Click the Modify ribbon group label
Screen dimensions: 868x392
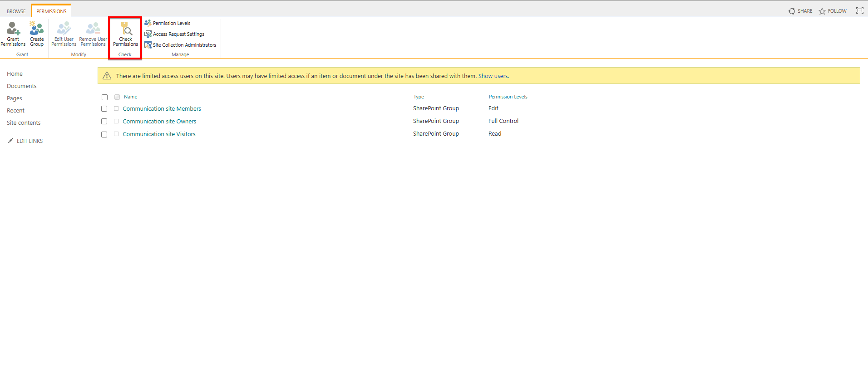click(79, 54)
